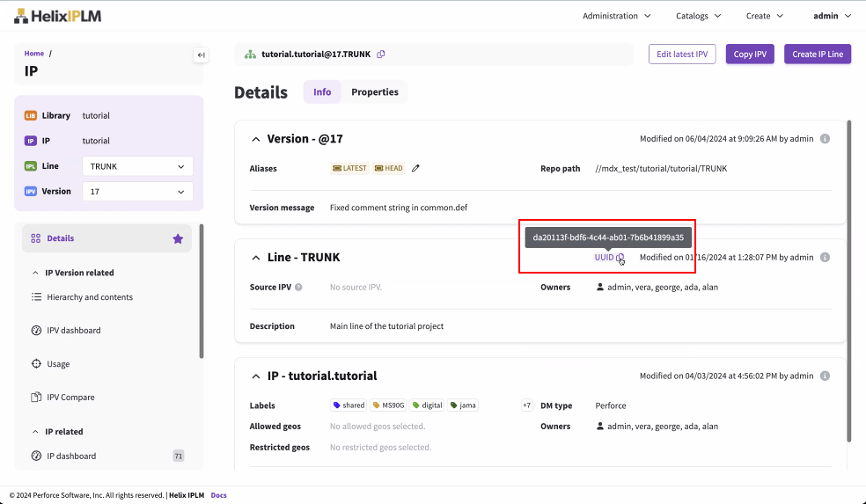The height and width of the screenshot is (504, 866).
Task: Show info for Line TRUNK modification
Action: pyautogui.click(x=825, y=258)
